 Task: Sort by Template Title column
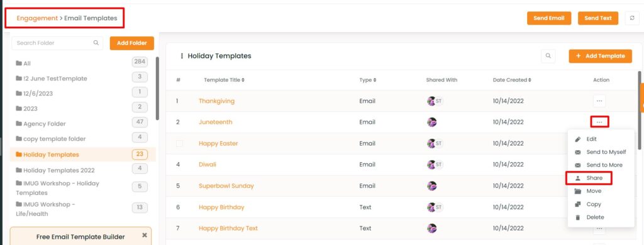224,80
